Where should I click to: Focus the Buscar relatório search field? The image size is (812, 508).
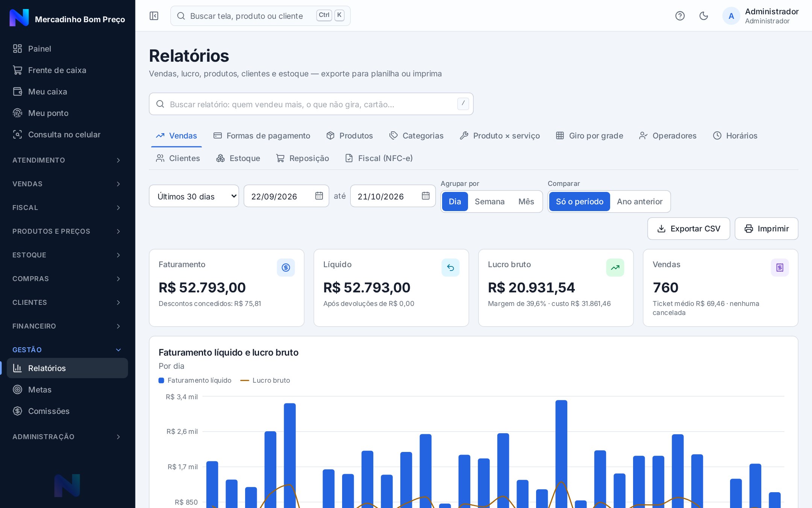(x=311, y=104)
